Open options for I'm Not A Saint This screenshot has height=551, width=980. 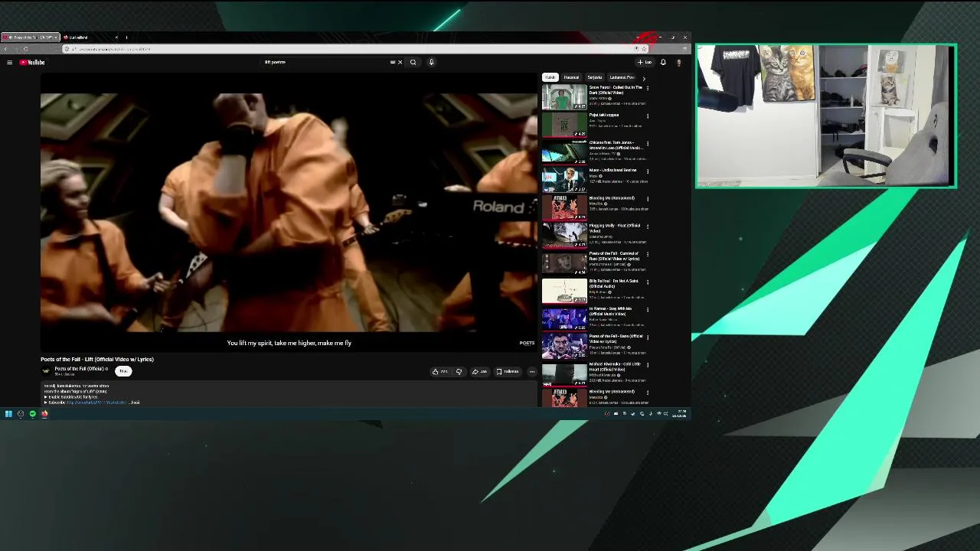coord(648,281)
